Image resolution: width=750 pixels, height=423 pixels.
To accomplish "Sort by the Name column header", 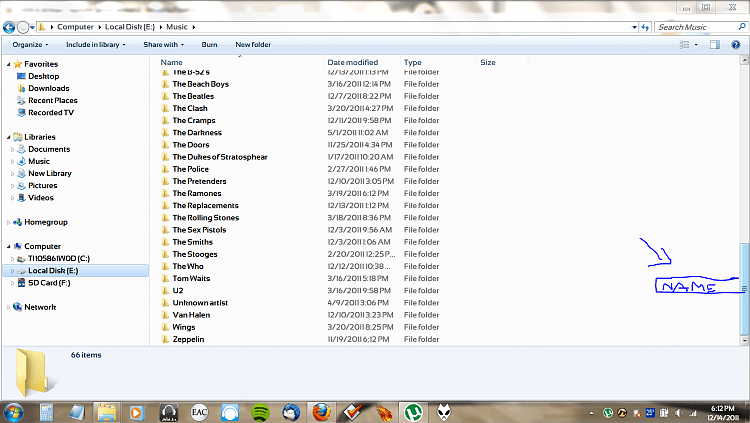I will [x=171, y=62].
